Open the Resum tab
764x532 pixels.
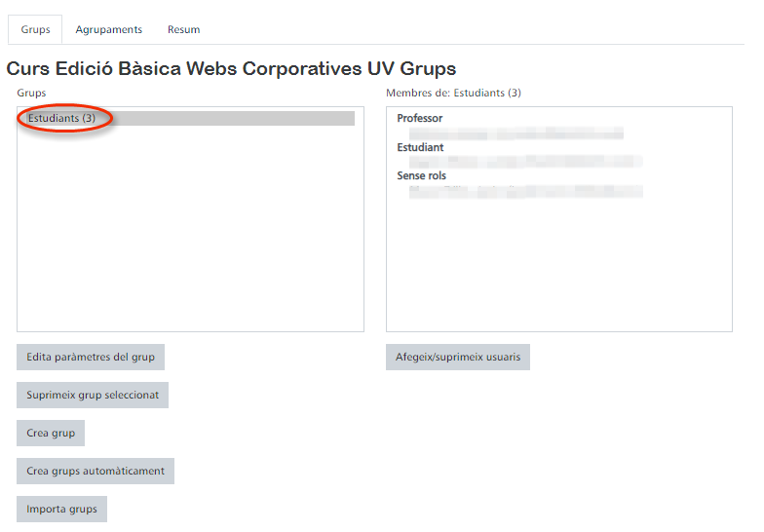pos(183,29)
